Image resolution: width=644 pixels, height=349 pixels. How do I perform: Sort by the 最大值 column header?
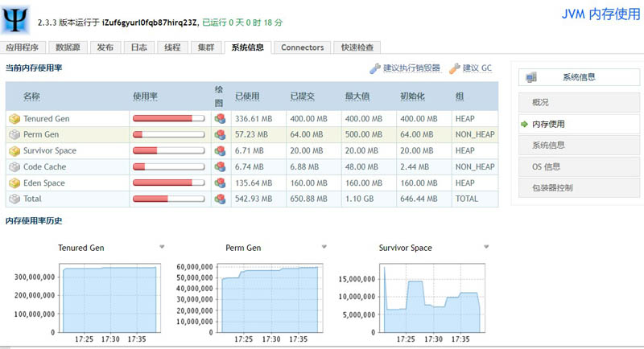click(357, 96)
